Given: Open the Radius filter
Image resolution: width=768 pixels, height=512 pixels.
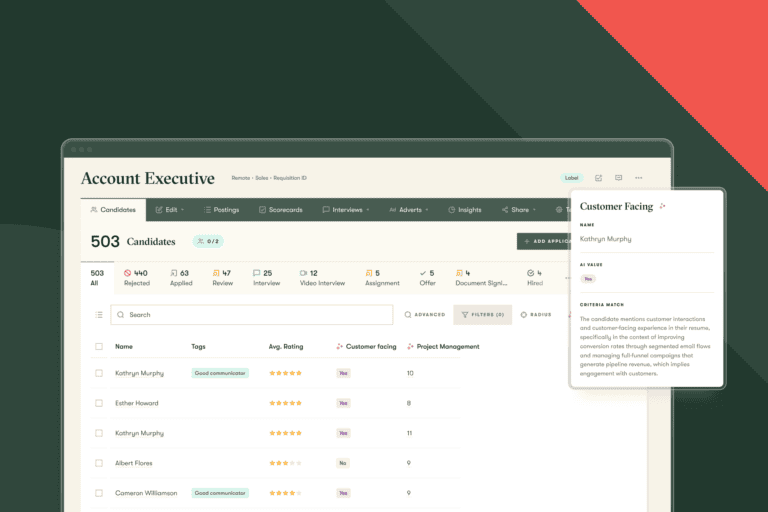Looking at the screenshot, I should 536,315.
